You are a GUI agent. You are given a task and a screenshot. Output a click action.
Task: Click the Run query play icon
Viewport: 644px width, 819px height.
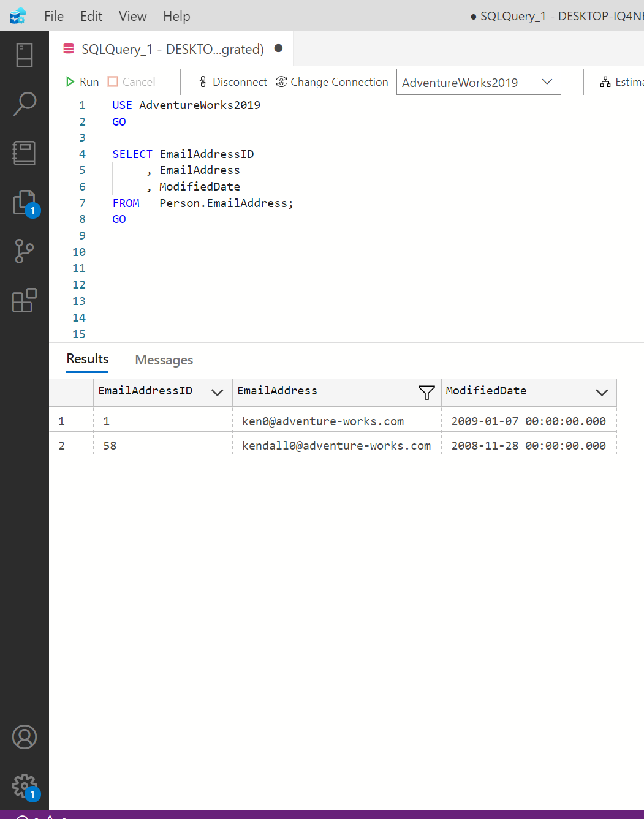[x=70, y=81]
